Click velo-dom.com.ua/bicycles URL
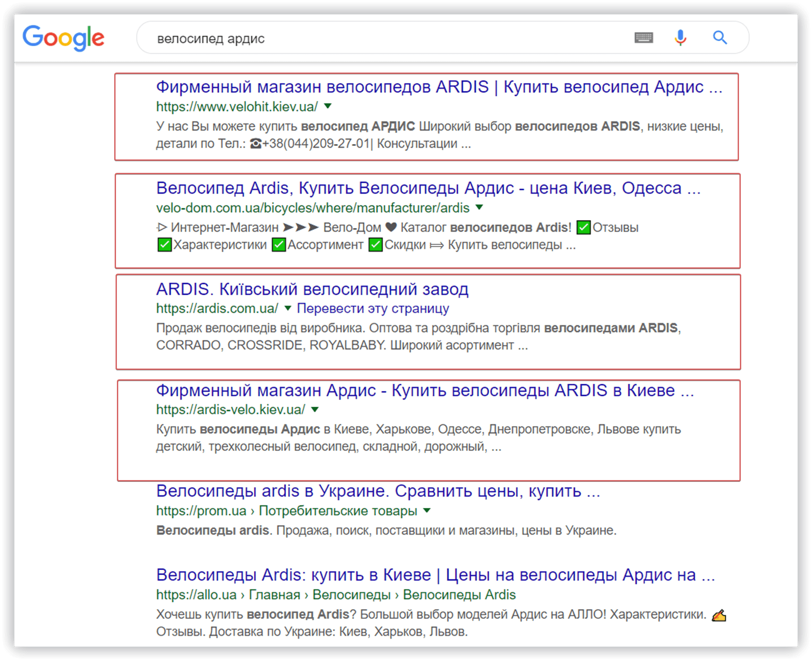Image resolution: width=812 pixels, height=661 pixels. (313, 208)
